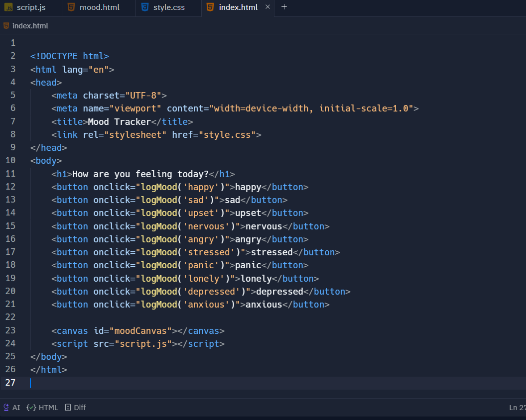Viewport: 526px width, 420px height.
Task: Click the happy button code line
Action: point(180,187)
